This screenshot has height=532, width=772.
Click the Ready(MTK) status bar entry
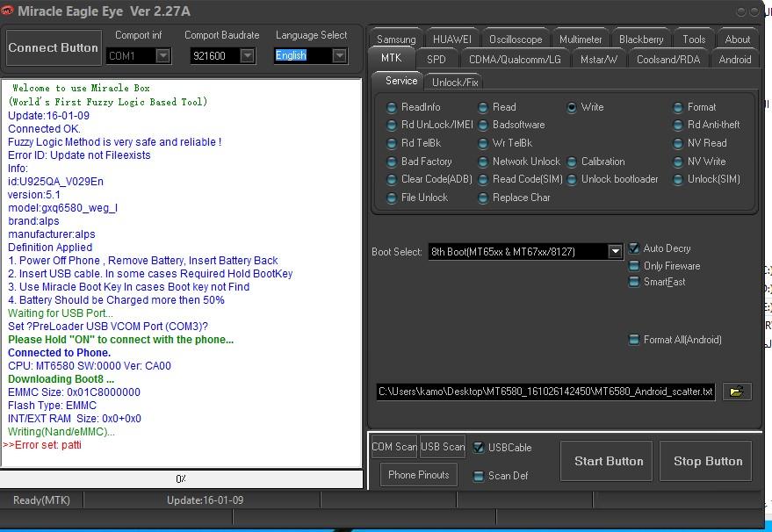(42, 500)
